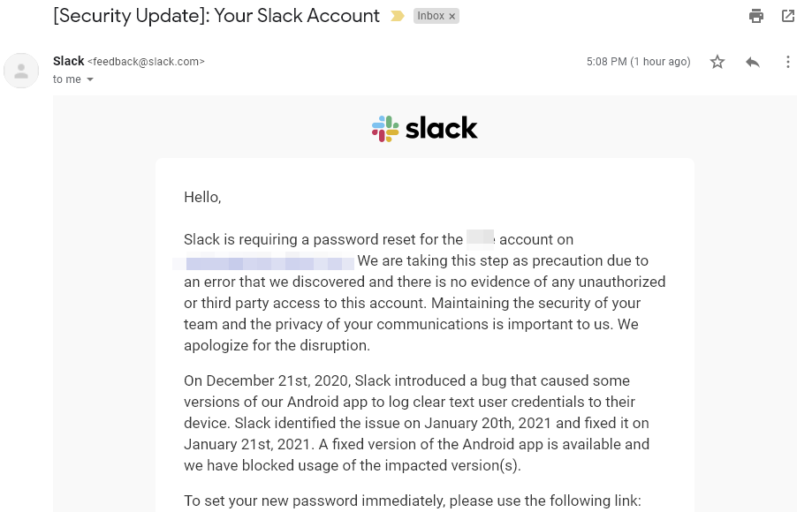This screenshot has height=512, width=812.
Task: Print the email
Action: (x=756, y=16)
